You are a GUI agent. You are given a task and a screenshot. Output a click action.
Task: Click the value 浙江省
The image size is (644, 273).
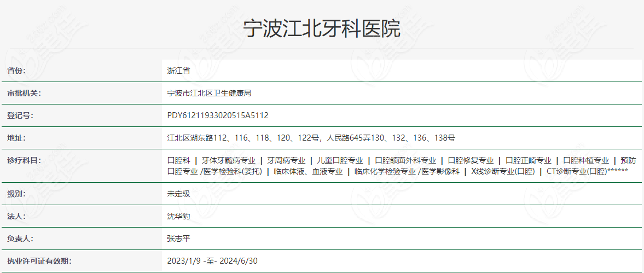[x=179, y=71]
